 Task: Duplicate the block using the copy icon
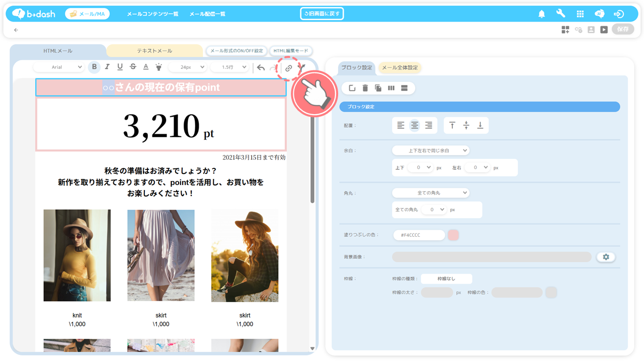point(378,88)
